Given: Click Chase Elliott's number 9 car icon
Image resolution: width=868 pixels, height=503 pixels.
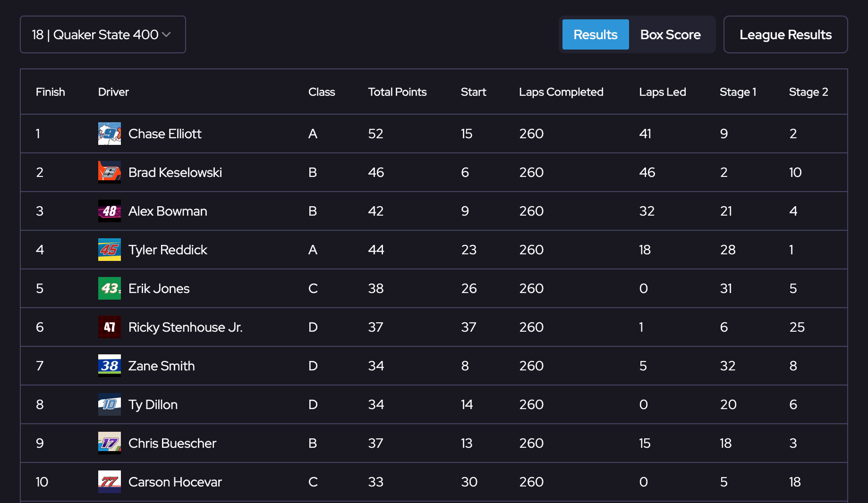Looking at the screenshot, I should coord(110,134).
